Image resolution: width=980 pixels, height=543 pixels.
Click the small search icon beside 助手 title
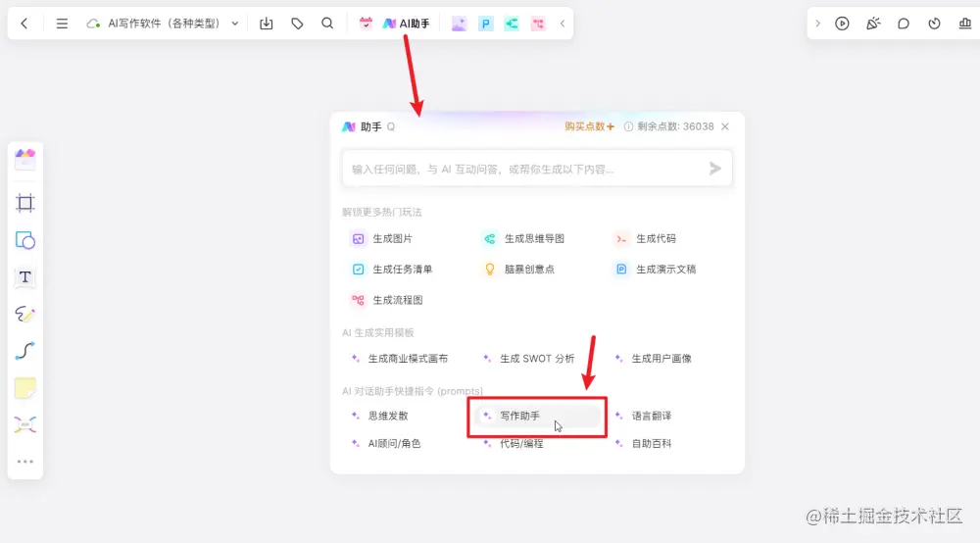tap(391, 126)
